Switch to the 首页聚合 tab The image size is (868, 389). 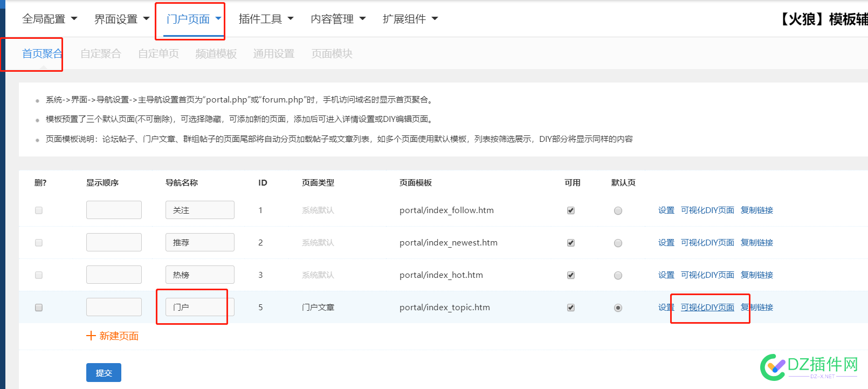click(42, 53)
